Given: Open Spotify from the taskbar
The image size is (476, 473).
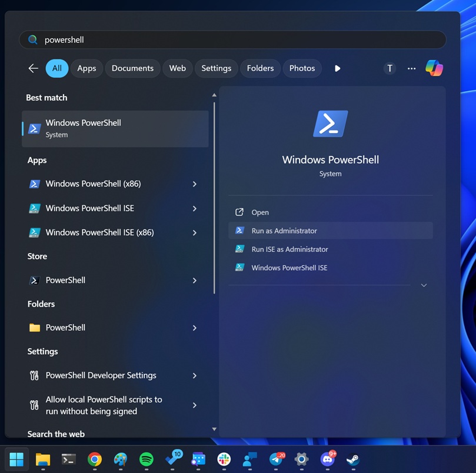Looking at the screenshot, I should tap(146, 459).
